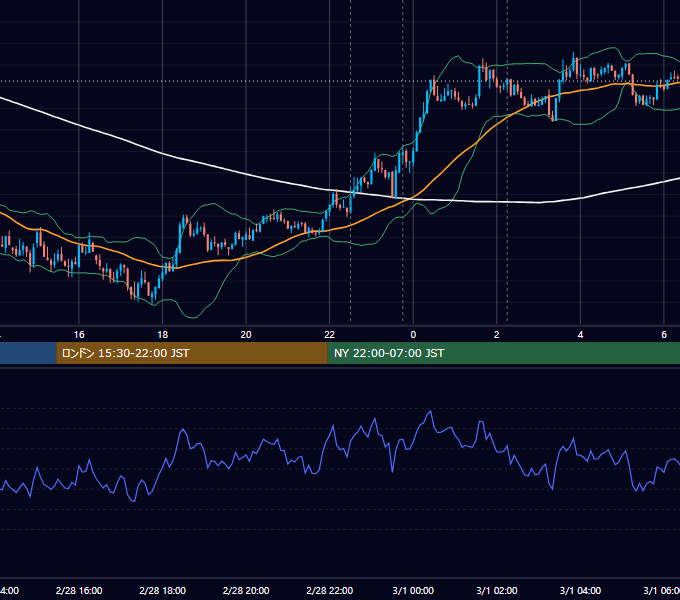Click the 2/28 22:00 time label
The image size is (680, 600).
pos(330,590)
